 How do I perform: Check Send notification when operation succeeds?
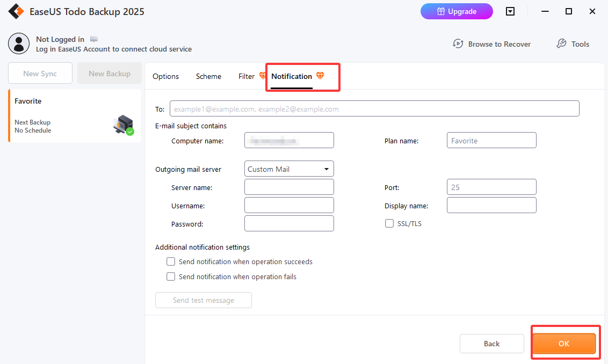(x=171, y=261)
